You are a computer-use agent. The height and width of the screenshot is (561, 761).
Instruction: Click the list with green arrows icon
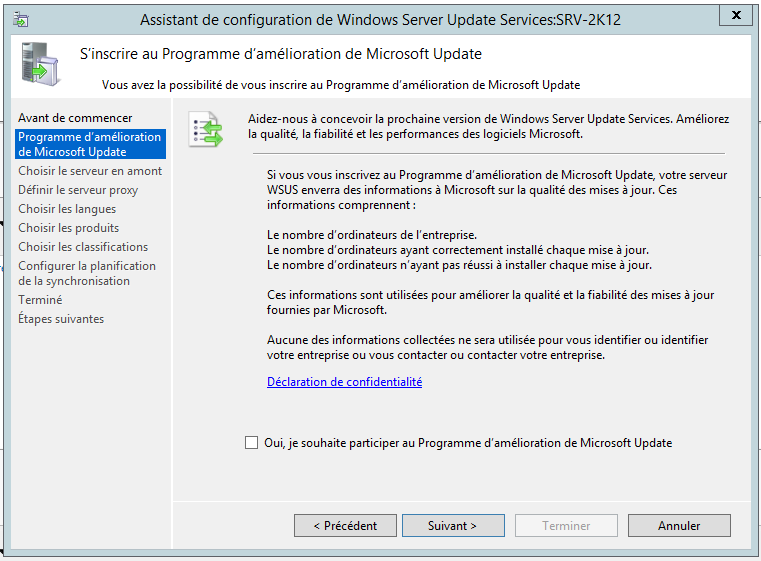206,129
